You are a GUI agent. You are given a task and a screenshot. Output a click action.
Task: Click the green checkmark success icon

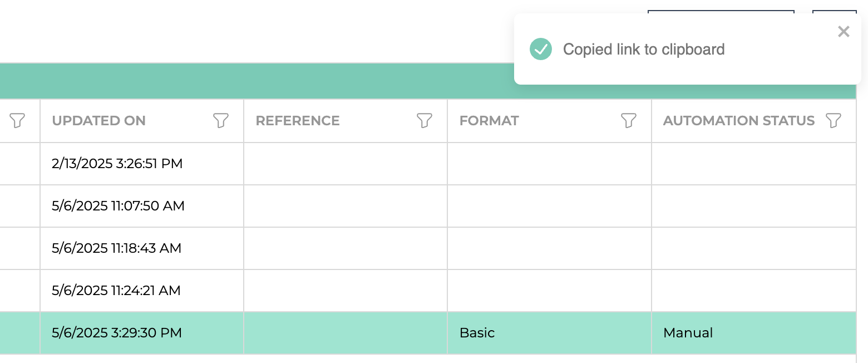point(541,49)
